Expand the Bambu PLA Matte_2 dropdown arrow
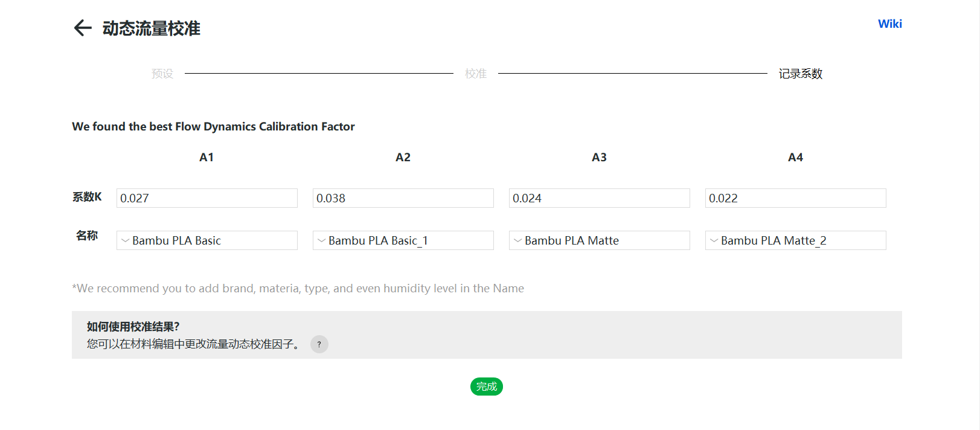Screen dimensions: 980x430 pos(714,240)
